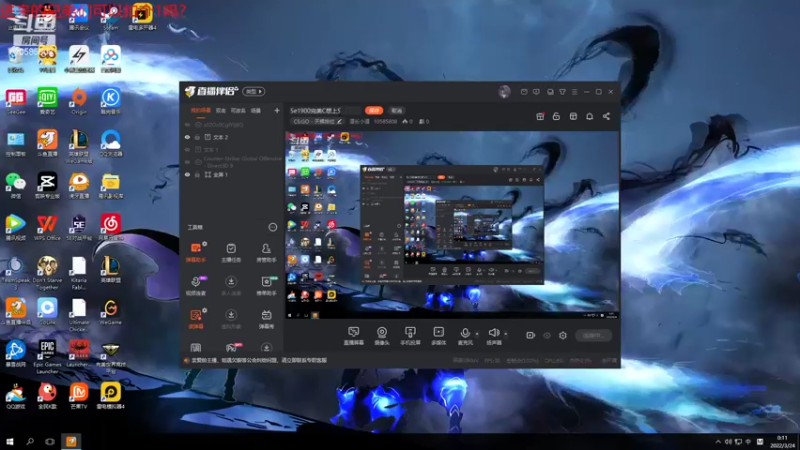This screenshot has height=450, width=800.
Task: Click the user avatar in the title bar
Action: pos(504,92)
